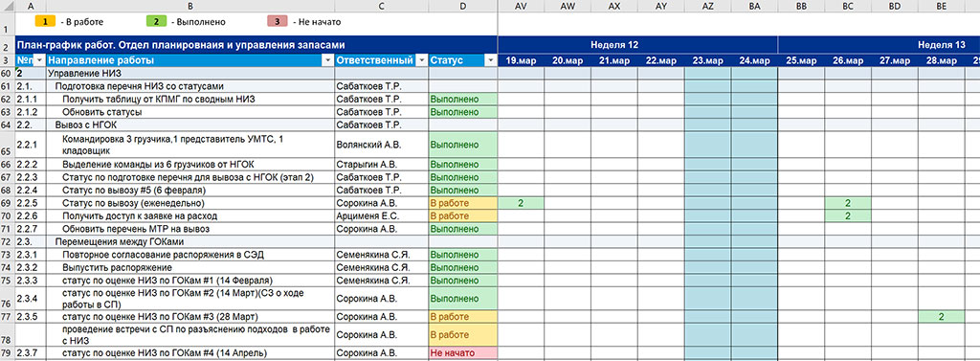Select Получить таблицу от КПМГ cell

click(190, 99)
